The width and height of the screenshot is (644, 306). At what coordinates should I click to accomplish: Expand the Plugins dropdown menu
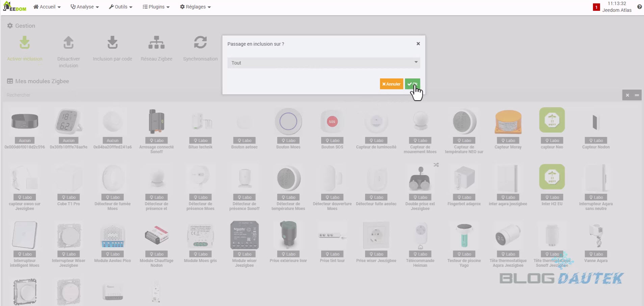pos(156,7)
